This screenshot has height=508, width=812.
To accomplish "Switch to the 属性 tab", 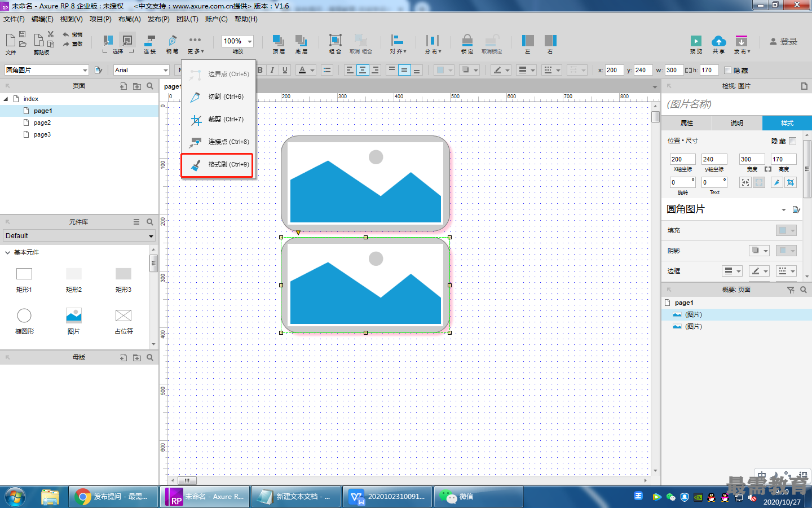I will (x=687, y=123).
